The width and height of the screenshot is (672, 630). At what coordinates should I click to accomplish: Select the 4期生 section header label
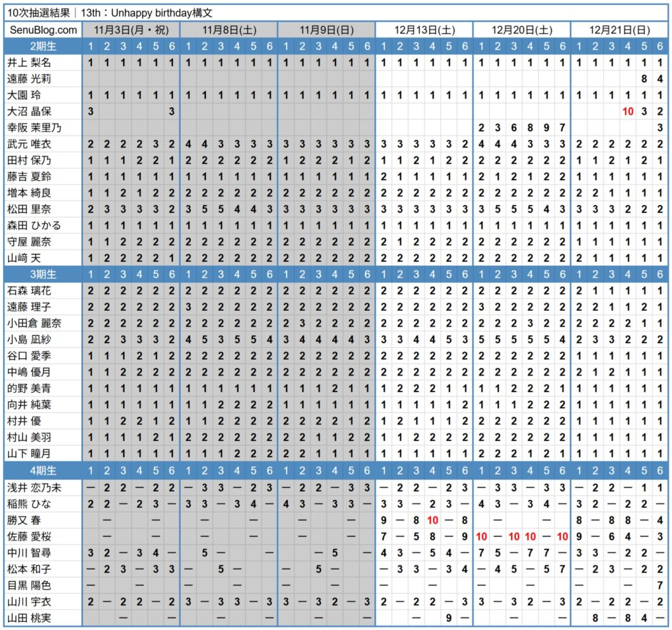[x=43, y=471]
